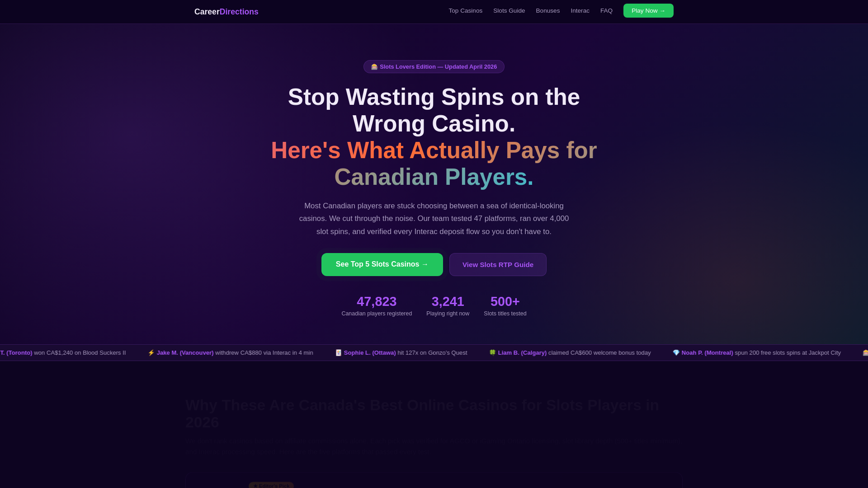Image resolution: width=868 pixels, height=488 pixels.
Task: Select Bonuses in the navigation bar
Action: click(x=547, y=11)
